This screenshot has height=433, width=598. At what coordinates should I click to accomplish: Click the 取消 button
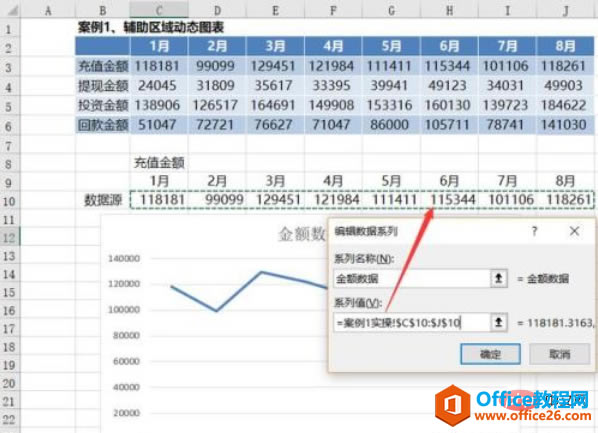(559, 354)
